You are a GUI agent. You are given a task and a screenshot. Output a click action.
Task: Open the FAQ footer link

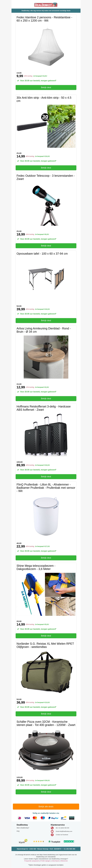tap(18, 831)
